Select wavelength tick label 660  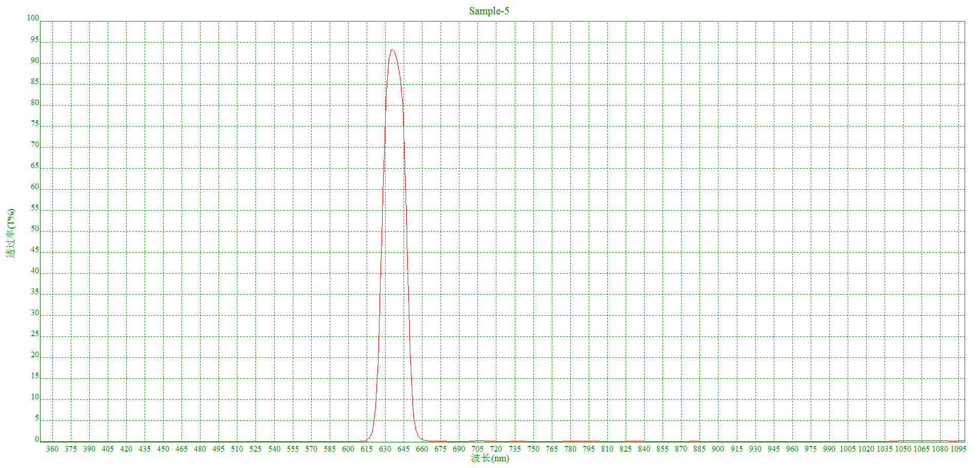coord(422,449)
